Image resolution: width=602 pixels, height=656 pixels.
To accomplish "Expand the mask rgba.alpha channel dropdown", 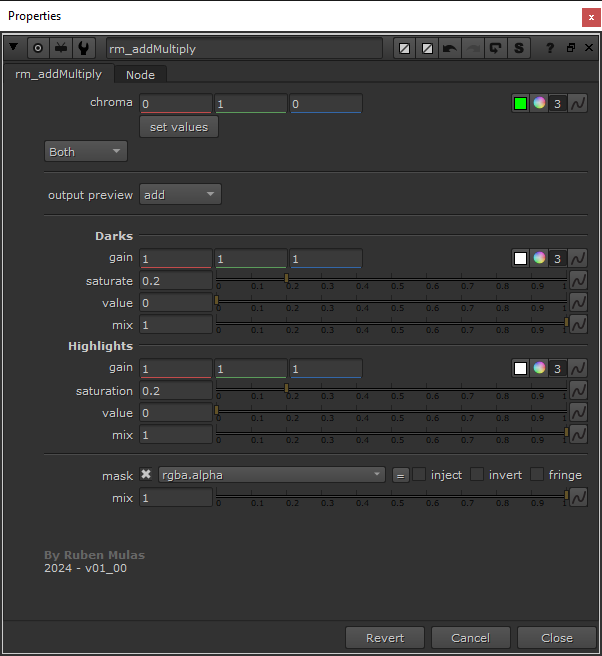I will point(272,475).
